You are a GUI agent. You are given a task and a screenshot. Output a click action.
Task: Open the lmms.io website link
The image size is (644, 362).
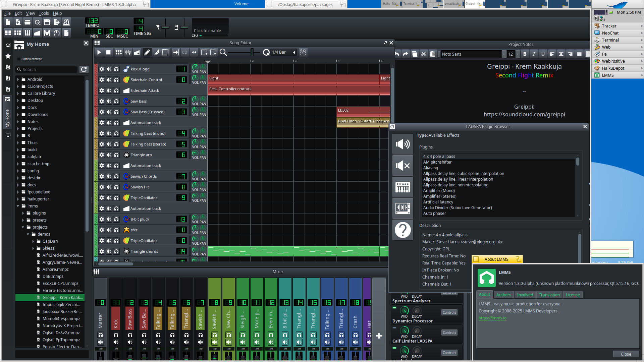click(x=492, y=318)
